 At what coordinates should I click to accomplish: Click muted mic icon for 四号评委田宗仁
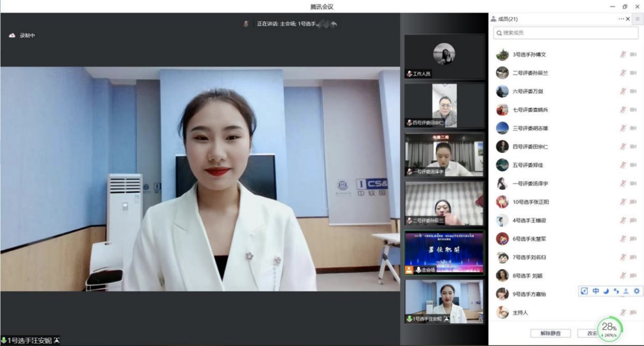click(623, 147)
